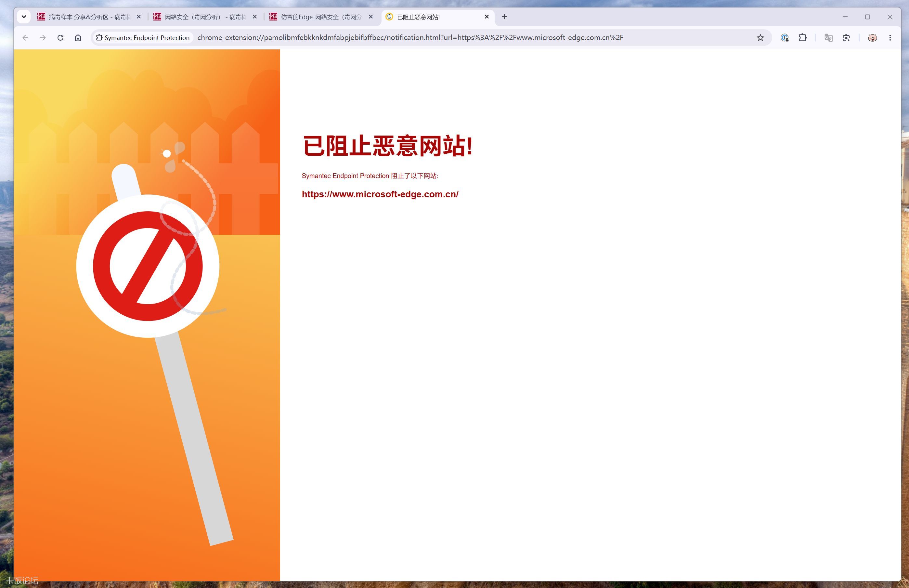Open a new tab with the plus button
The height and width of the screenshot is (588, 909).
[x=504, y=17]
